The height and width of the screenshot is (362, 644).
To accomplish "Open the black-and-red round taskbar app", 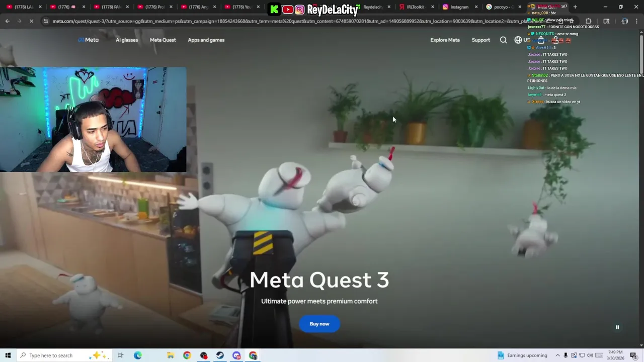I will coord(203,355).
